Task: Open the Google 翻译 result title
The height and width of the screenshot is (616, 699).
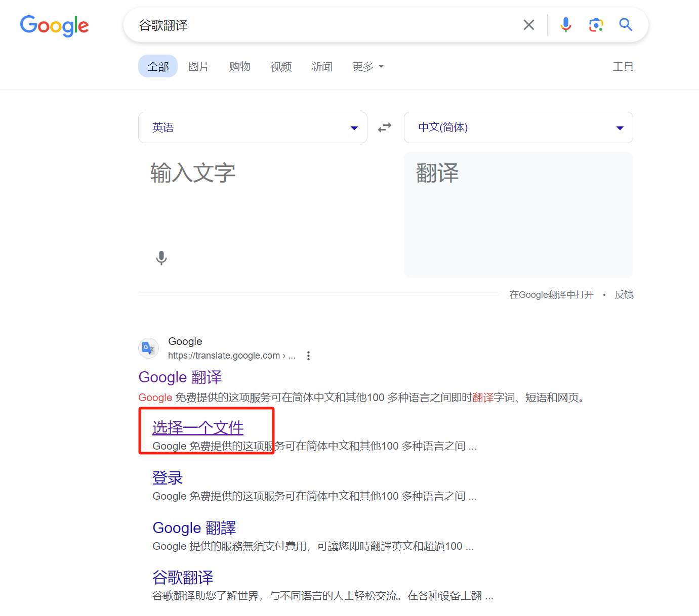Action: point(180,377)
